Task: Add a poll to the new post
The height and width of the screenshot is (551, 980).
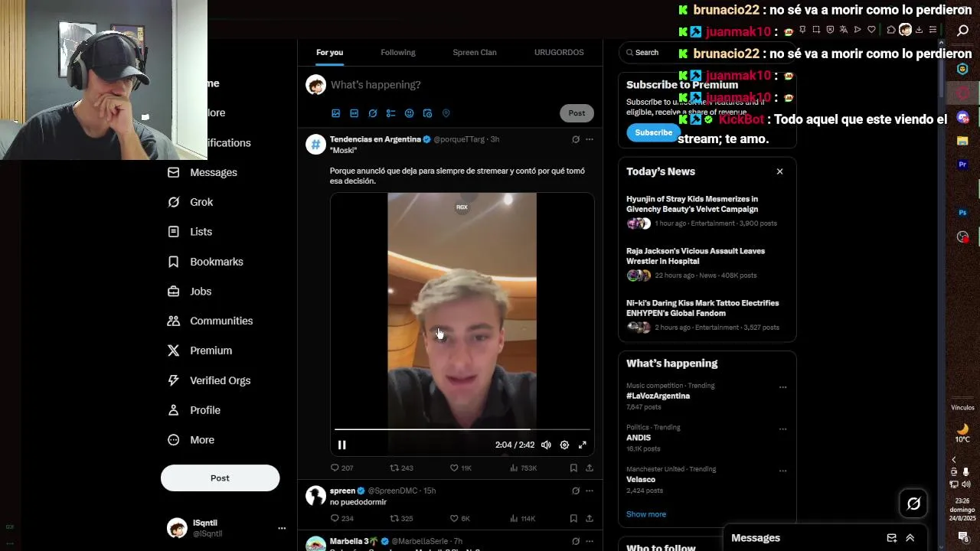Action: 390,113
